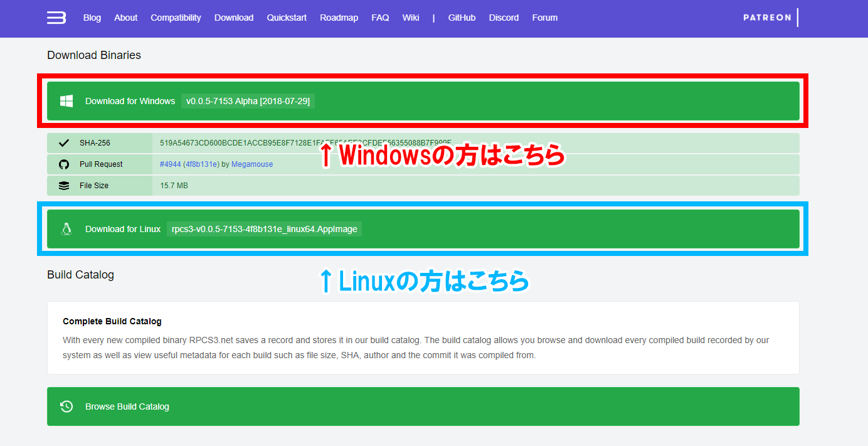
Task: Open the Compatibility list
Action: pos(176,18)
